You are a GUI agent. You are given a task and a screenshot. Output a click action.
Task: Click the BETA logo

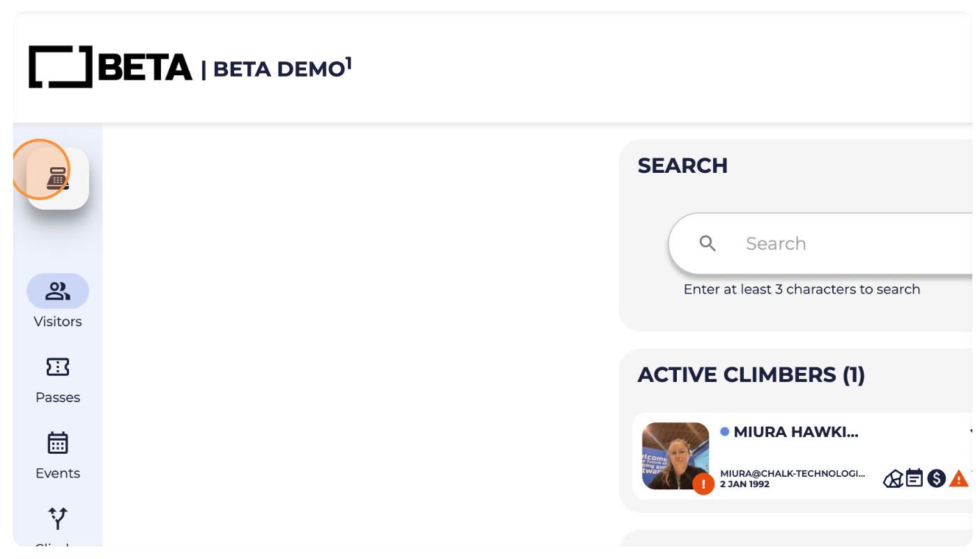click(110, 68)
